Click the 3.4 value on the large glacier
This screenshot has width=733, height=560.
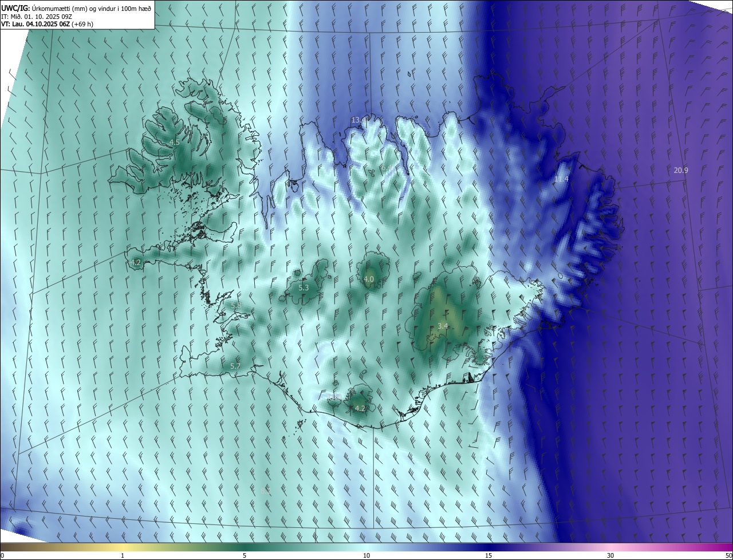tap(443, 326)
